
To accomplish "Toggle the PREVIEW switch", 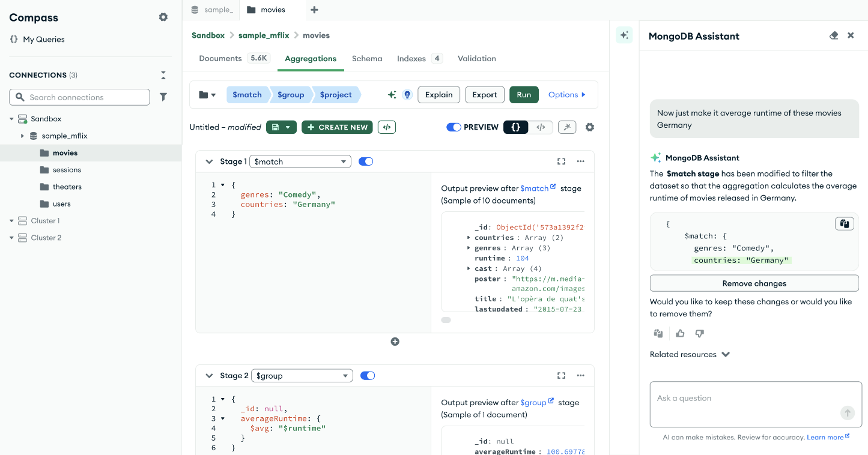I will coord(454,127).
